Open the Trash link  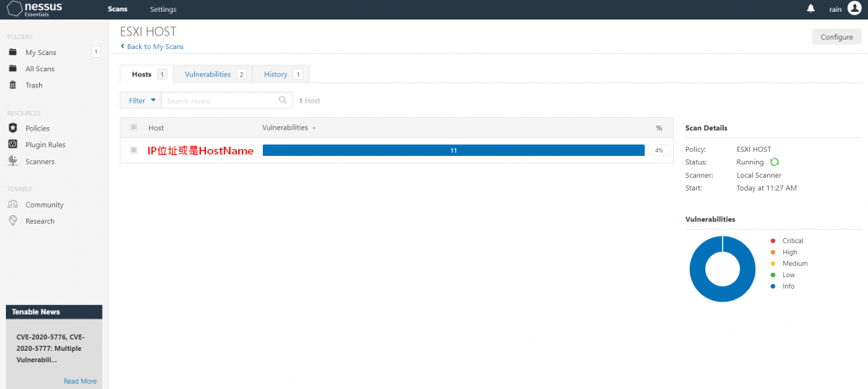[34, 86]
